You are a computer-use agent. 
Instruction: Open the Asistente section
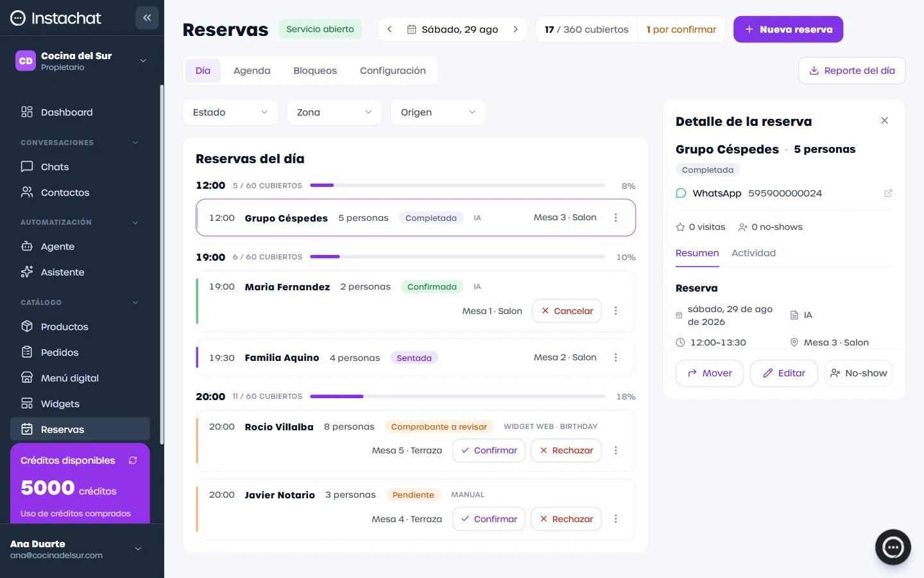[80, 272]
